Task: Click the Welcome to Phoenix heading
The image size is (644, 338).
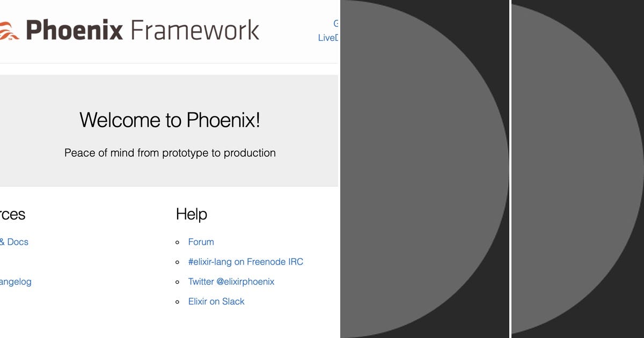Action: (x=170, y=120)
